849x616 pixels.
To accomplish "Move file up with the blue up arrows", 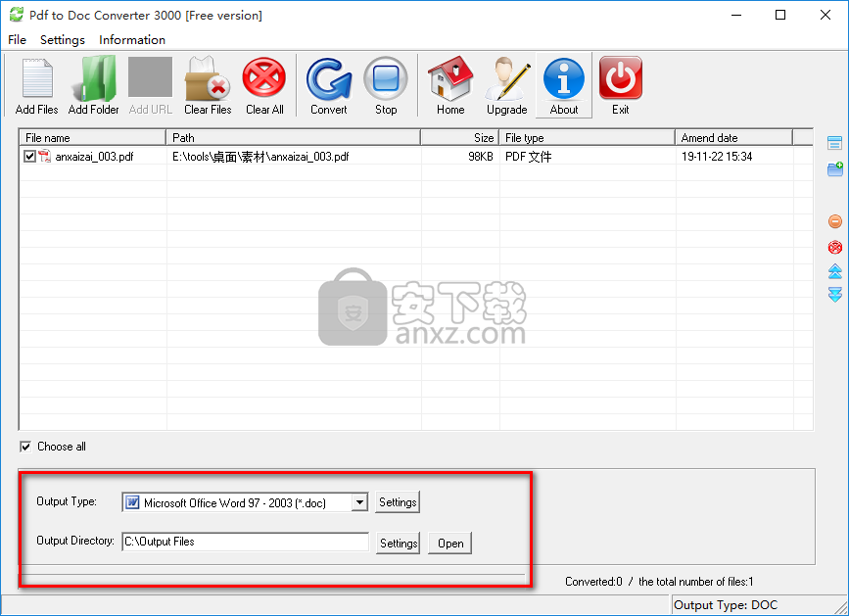I will click(x=835, y=271).
